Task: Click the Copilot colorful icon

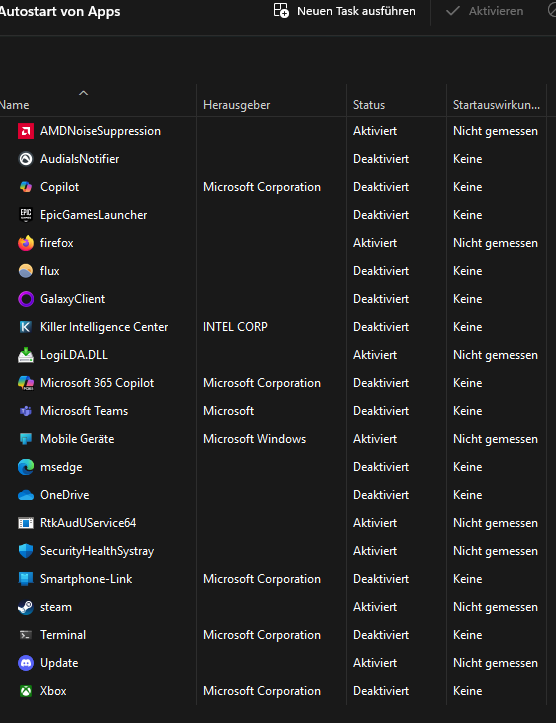Action: click(x=26, y=187)
